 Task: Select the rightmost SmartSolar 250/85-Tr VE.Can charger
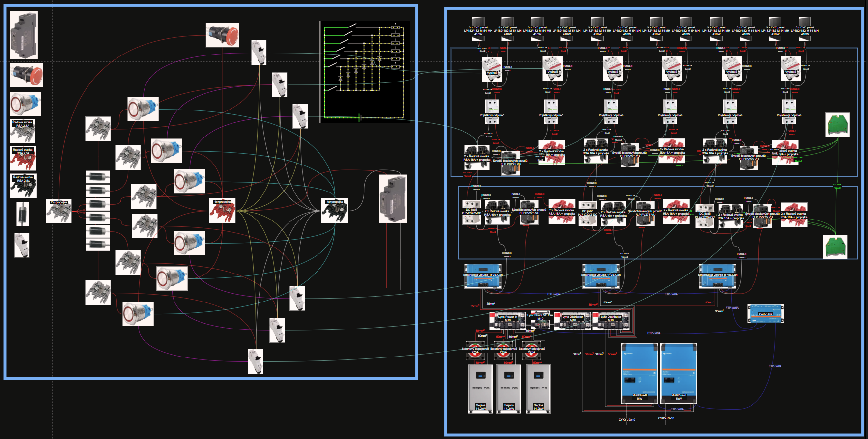tap(718, 276)
